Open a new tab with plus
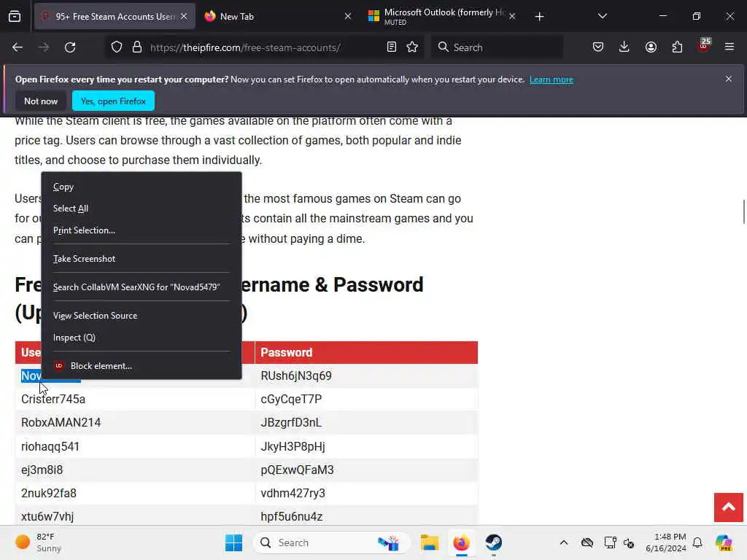 click(x=539, y=17)
